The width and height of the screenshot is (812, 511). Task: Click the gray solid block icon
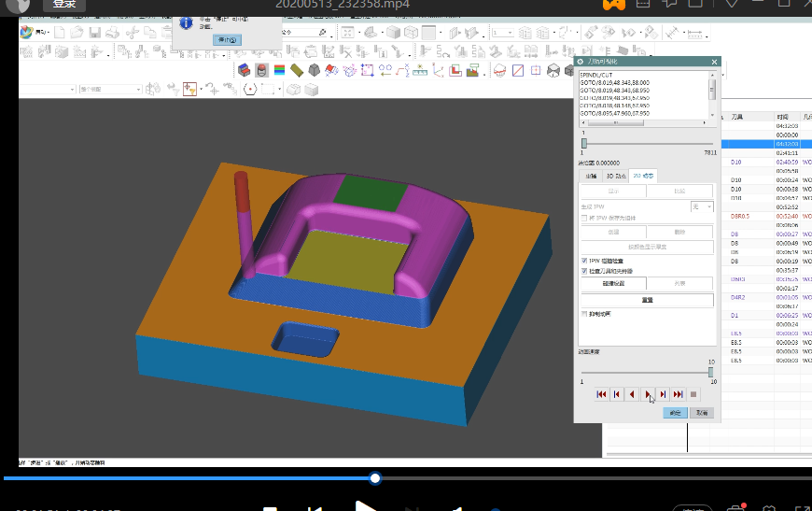(314, 70)
